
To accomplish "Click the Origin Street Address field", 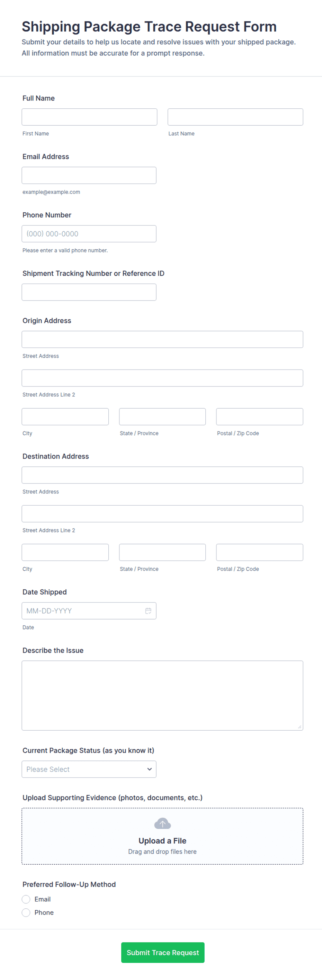I will click(x=162, y=339).
